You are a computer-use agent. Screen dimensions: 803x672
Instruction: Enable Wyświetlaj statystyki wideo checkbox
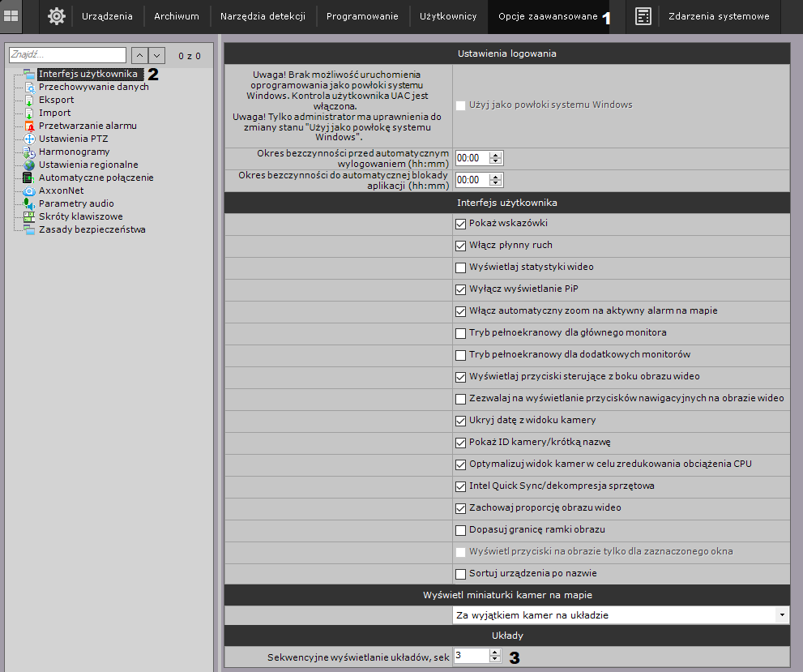pyautogui.click(x=461, y=268)
